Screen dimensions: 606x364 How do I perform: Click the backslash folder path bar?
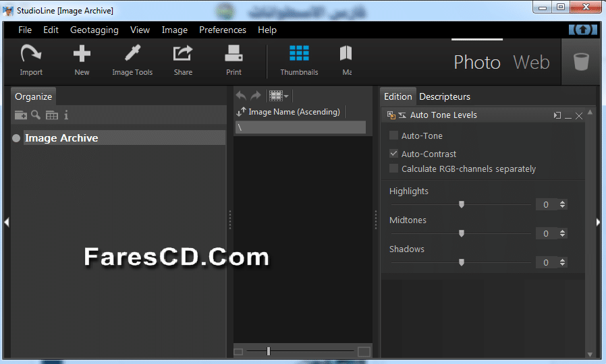click(x=300, y=127)
